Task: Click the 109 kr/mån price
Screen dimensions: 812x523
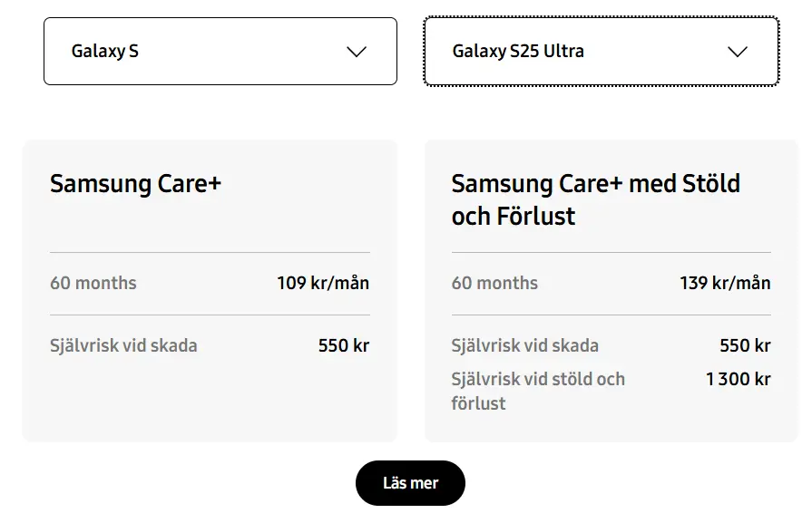Action: point(323,283)
